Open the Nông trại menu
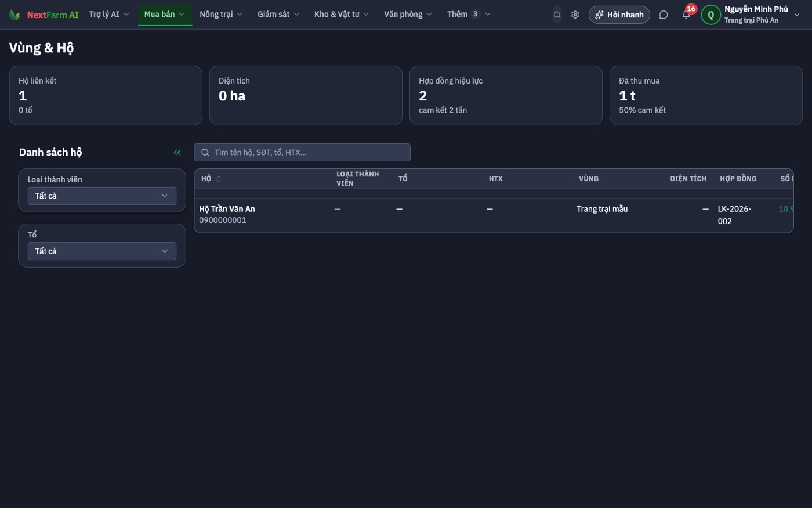812x508 pixels. pyautogui.click(x=221, y=14)
